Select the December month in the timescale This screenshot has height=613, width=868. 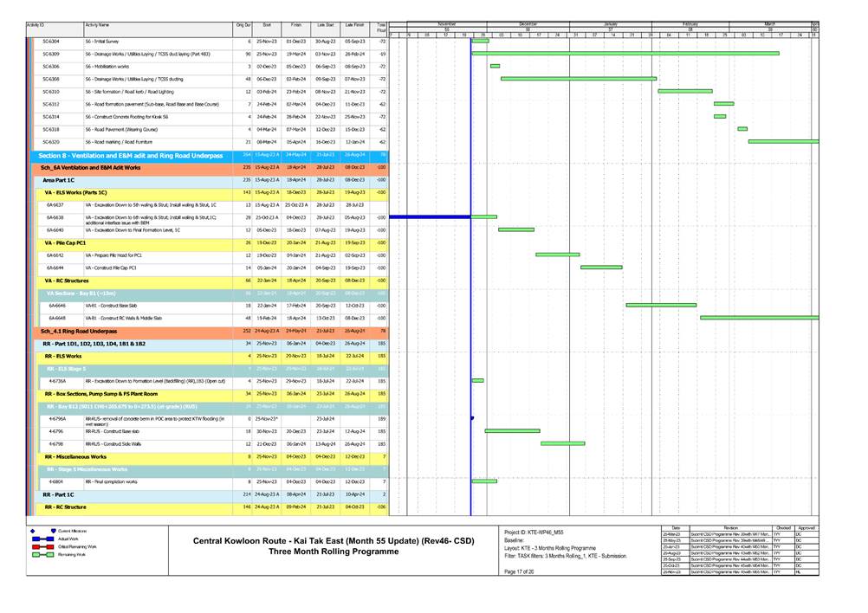pos(528,23)
